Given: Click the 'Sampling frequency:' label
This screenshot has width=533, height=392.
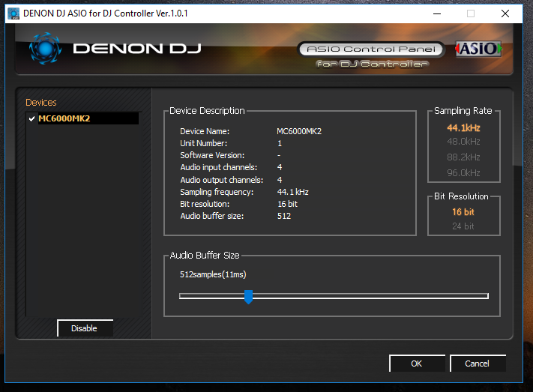Looking at the screenshot, I should coord(217,192).
